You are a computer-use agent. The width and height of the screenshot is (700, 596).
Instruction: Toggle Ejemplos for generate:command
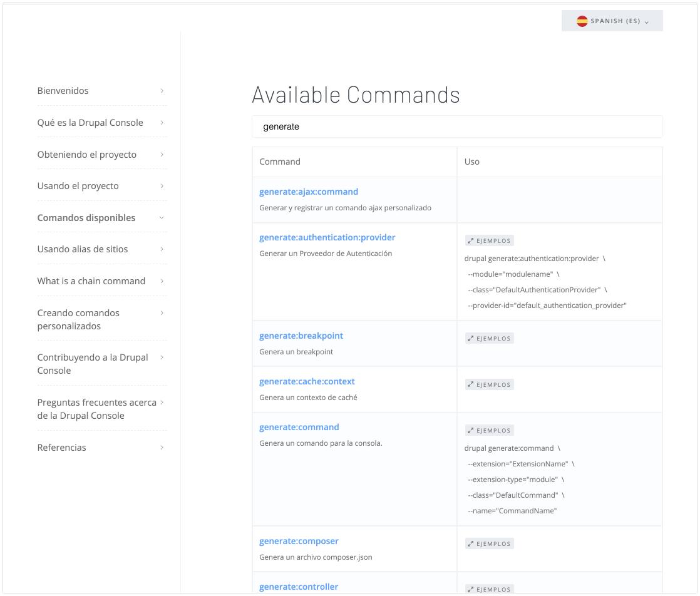489,430
